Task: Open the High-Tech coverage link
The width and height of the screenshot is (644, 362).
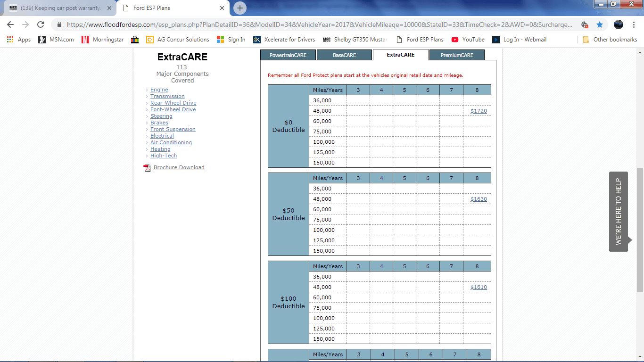Action: pos(164,156)
